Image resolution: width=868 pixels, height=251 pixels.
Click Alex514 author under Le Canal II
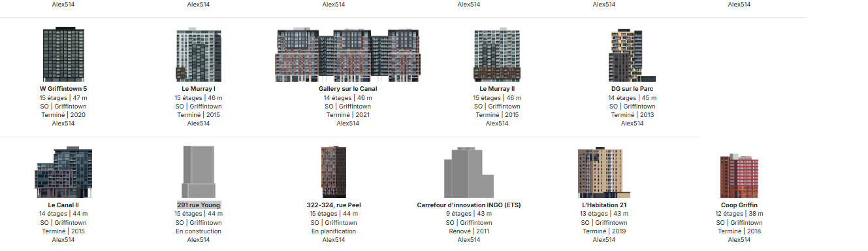point(63,240)
